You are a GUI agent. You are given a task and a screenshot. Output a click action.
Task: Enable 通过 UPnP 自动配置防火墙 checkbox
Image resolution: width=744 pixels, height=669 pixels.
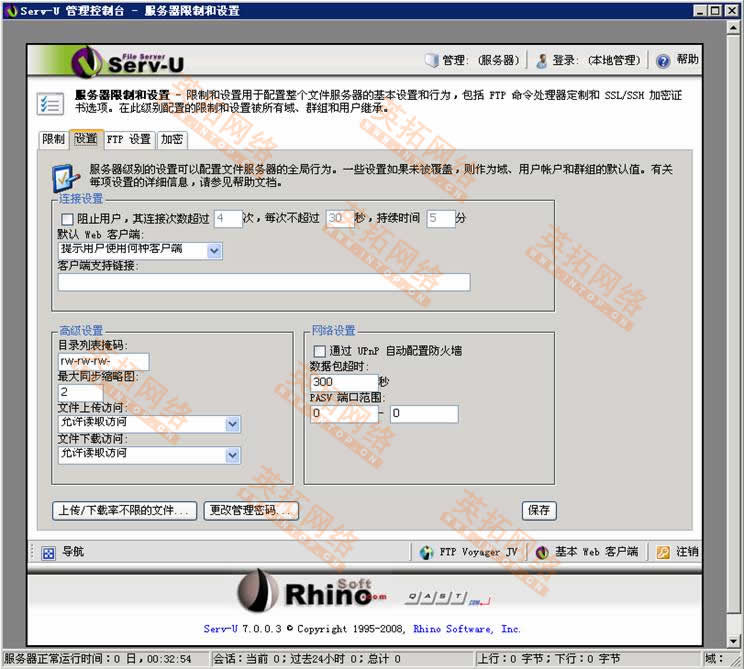pos(319,351)
